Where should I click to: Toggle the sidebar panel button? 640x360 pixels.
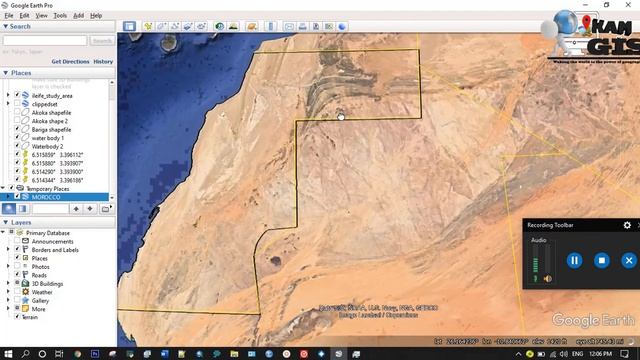(x=129, y=27)
